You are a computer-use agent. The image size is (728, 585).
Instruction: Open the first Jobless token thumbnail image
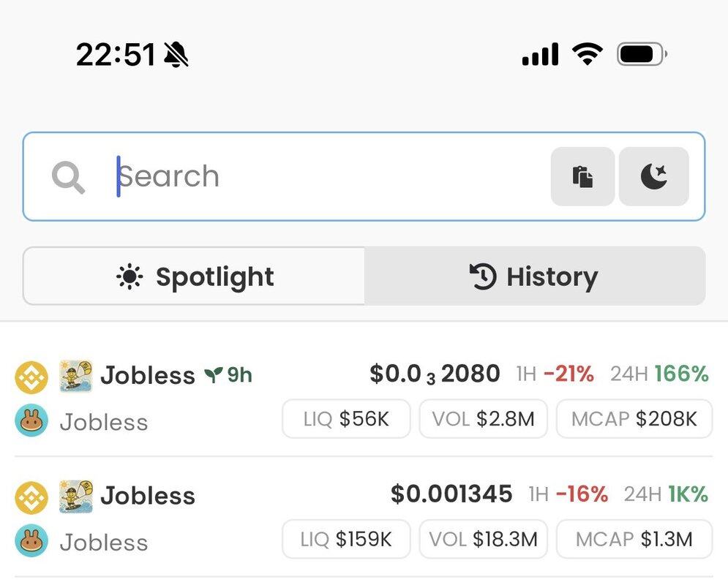tap(76, 376)
